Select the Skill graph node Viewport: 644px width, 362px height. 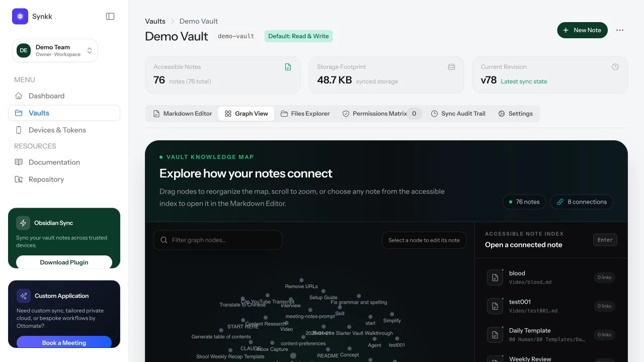coord(340,308)
